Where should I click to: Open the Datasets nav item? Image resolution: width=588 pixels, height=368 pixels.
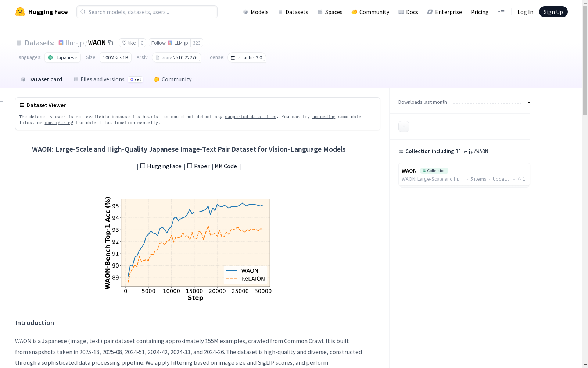293,12
